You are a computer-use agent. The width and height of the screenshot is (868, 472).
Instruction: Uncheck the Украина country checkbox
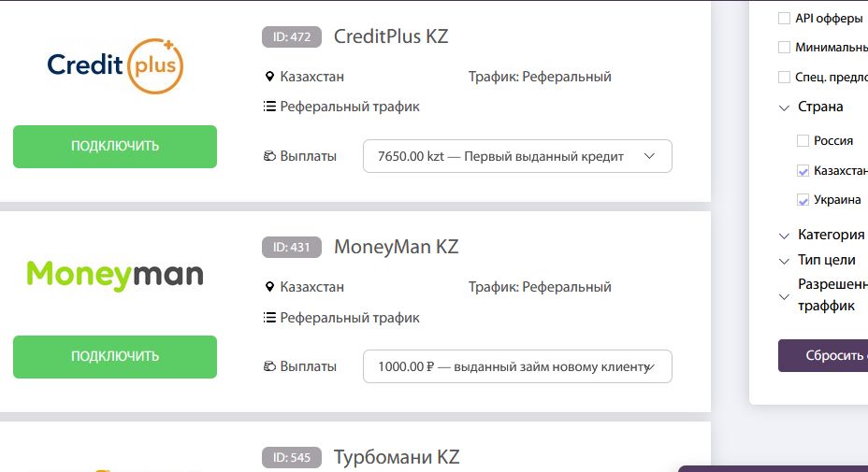(x=803, y=200)
